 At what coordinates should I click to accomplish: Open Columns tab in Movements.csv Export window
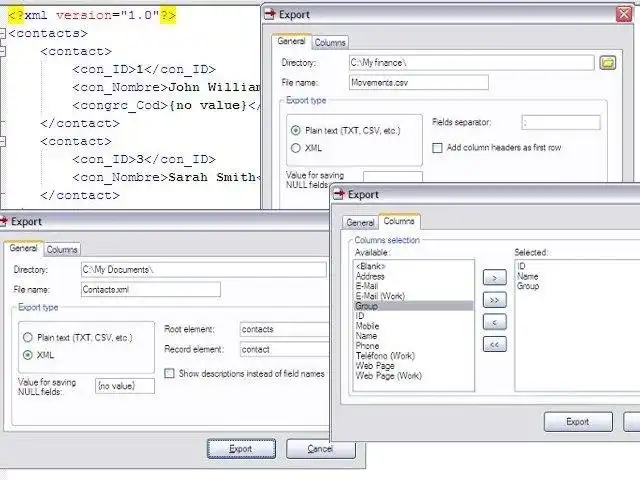[x=330, y=42]
